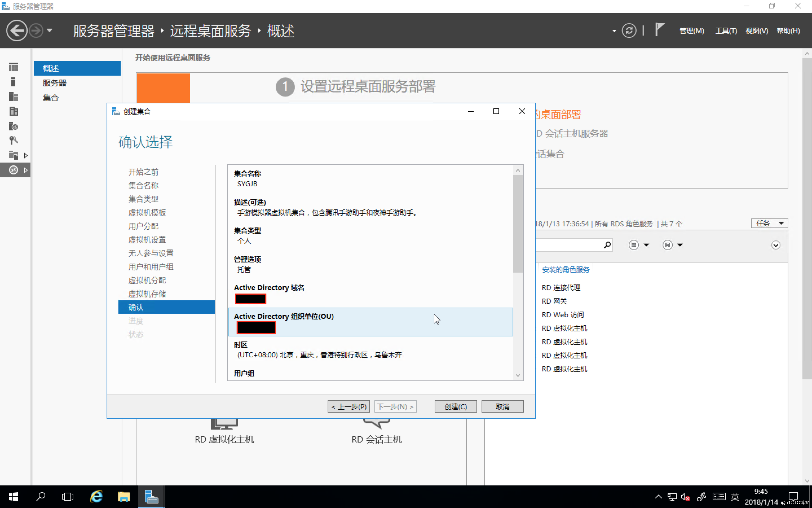The image size is (812, 508).
Task: Click the 创建(C) button
Action: coord(455,406)
